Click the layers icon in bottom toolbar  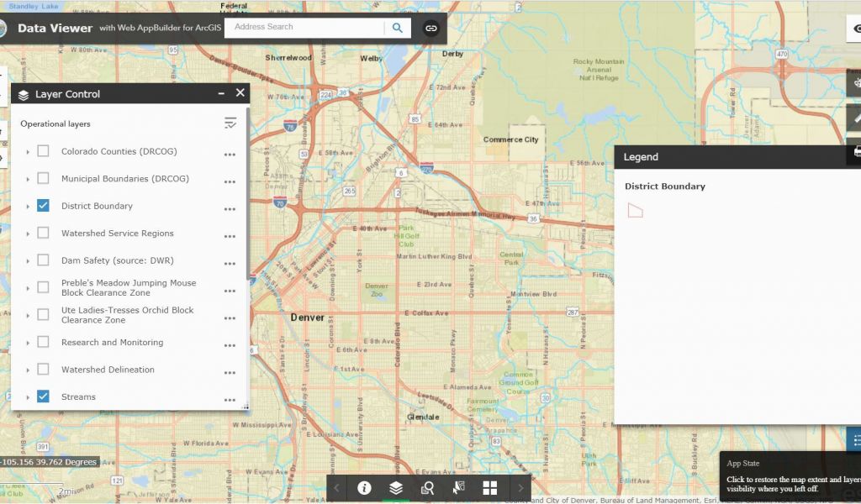pyautogui.click(x=396, y=488)
